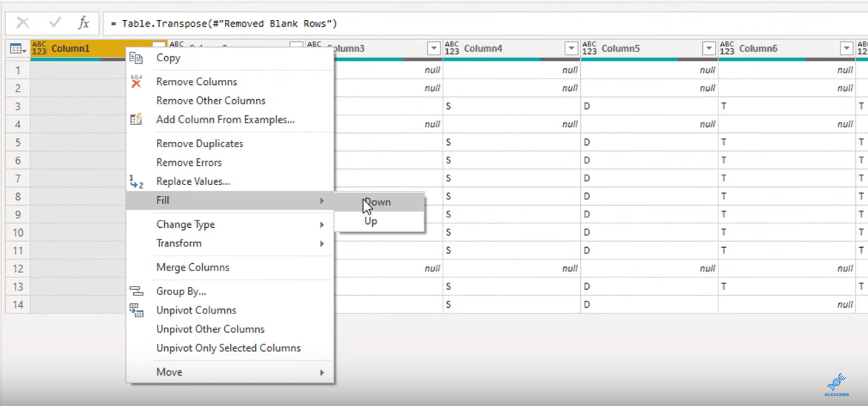Click Column6 ABC123 data type icon

728,49
